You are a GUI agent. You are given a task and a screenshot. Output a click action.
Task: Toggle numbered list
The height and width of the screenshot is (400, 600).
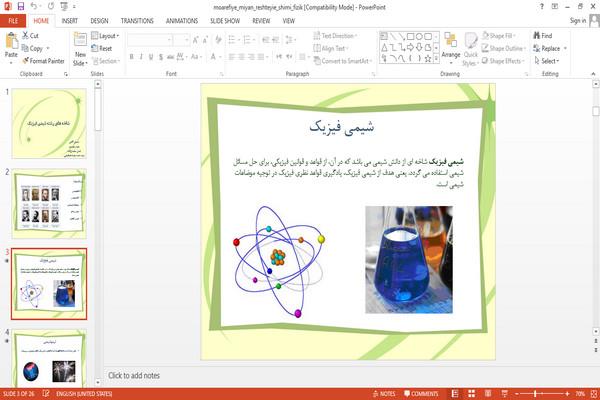248,39
